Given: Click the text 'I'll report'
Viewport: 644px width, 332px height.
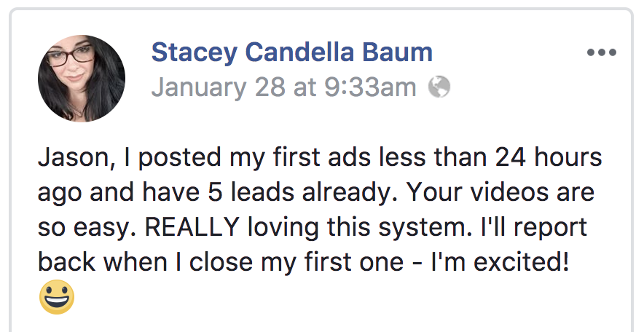Looking at the screenshot, I should click(533, 227).
